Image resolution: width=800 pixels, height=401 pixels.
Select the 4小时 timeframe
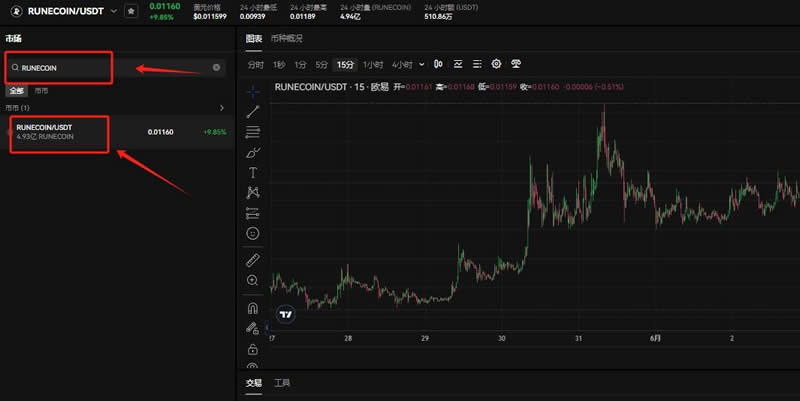[x=402, y=65]
